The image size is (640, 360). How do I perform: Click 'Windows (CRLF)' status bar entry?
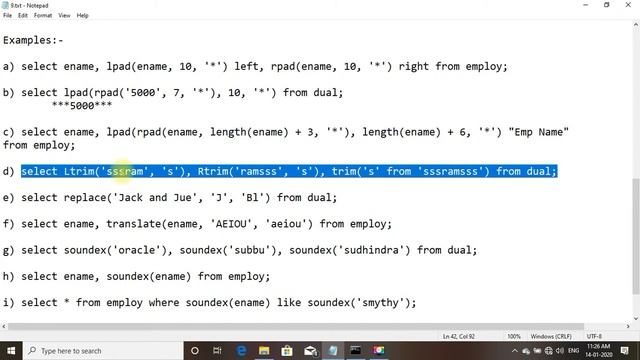(x=551, y=337)
